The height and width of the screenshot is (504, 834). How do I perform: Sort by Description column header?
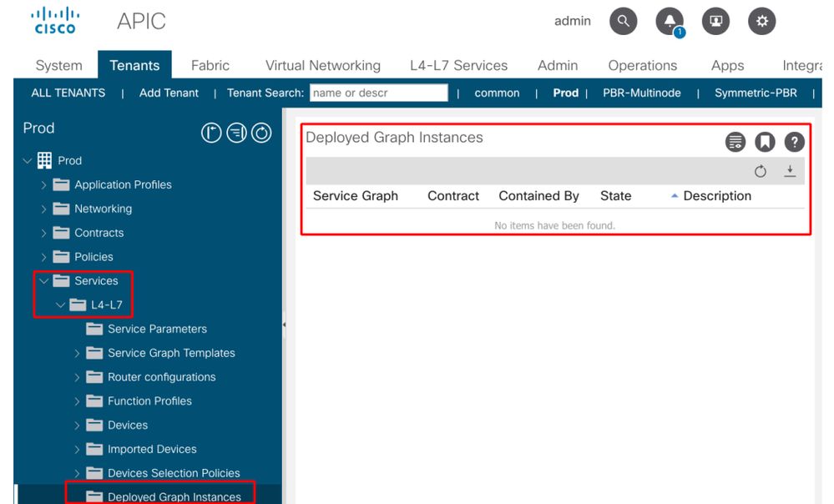(717, 196)
